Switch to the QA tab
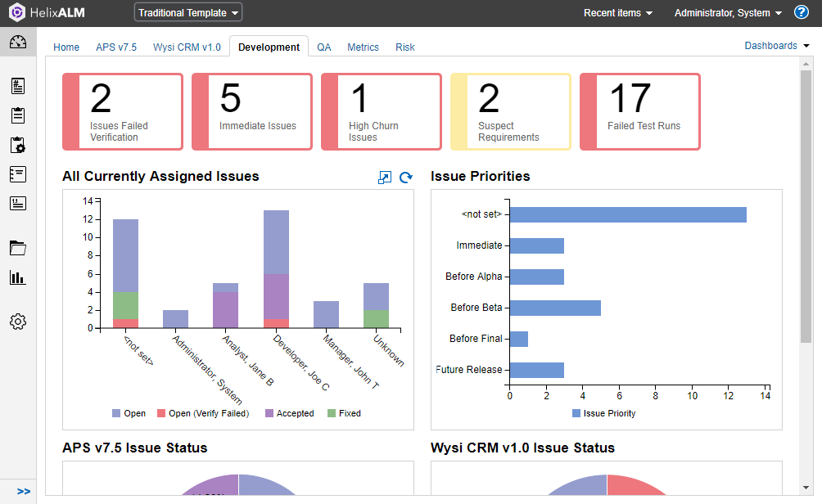The width and height of the screenshot is (822, 504). click(x=324, y=47)
